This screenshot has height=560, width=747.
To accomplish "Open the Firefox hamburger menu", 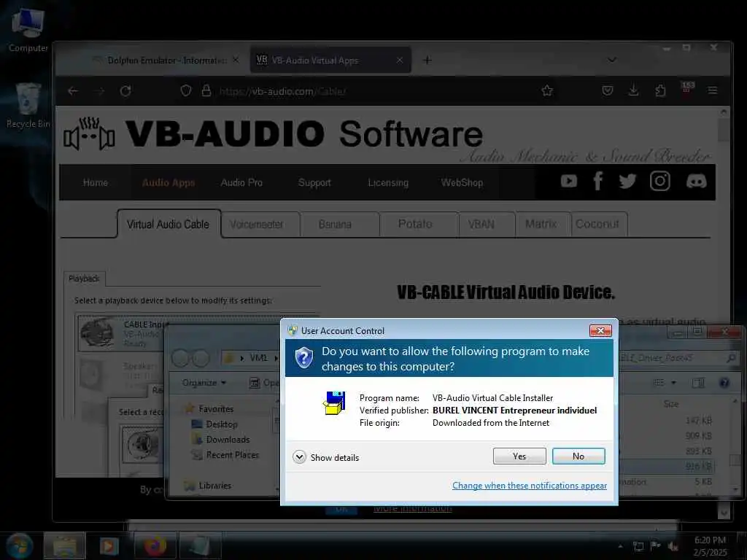I will point(713,90).
